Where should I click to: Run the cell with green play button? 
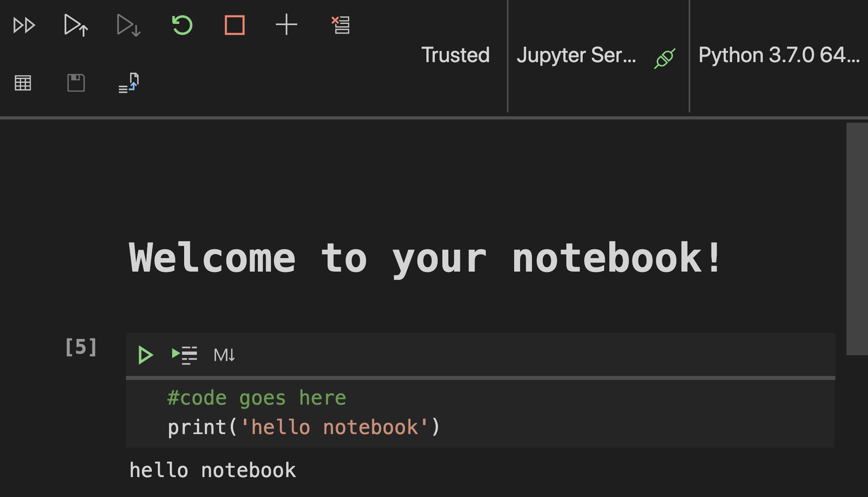pyautogui.click(x=145, y=355)
